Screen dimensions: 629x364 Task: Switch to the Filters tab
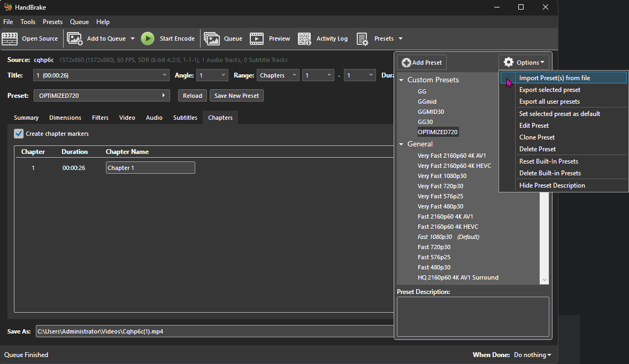click(x=101, y=118)
